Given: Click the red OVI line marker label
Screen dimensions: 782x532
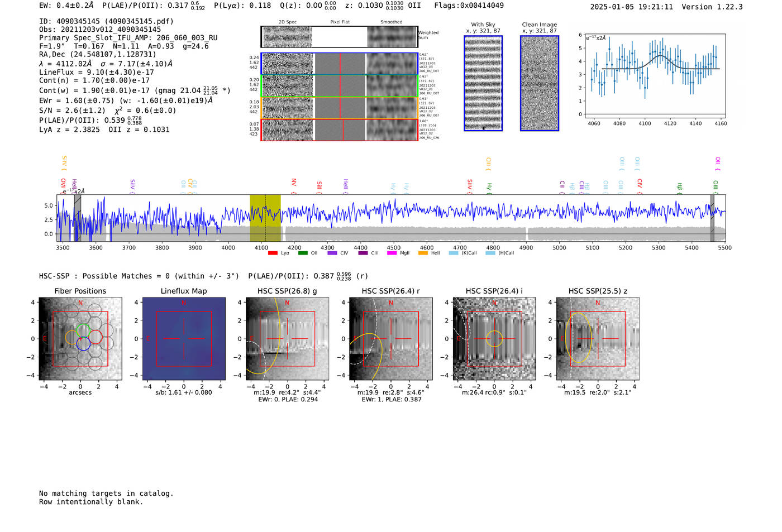Looking at the screenshot, I should [63, 184].
